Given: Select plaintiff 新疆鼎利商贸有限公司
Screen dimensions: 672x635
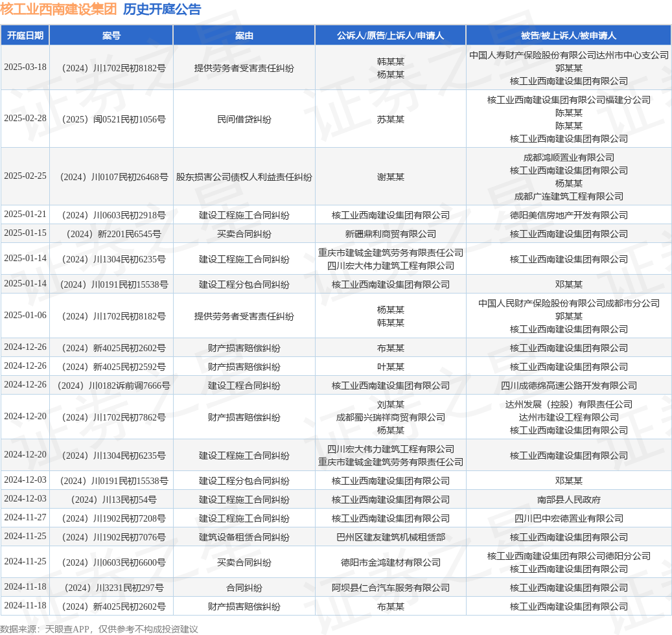Looking at the screenshot, I should click(x=390, y=234).
